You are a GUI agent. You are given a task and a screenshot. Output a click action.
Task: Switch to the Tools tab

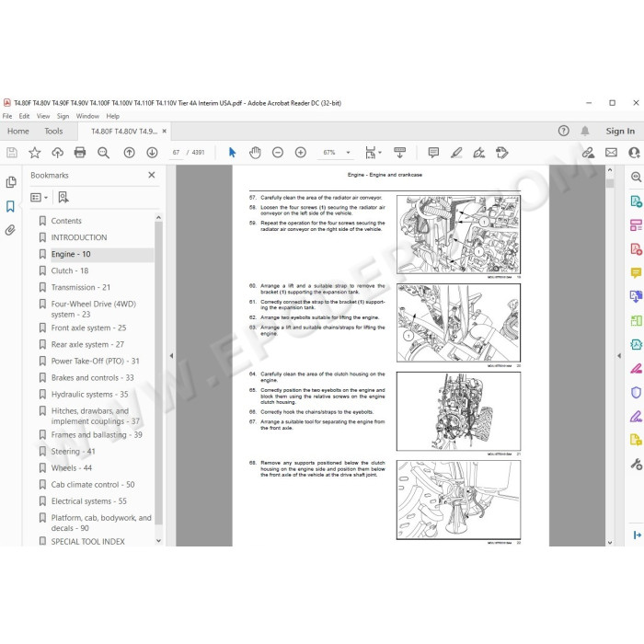tap(53, 131)
